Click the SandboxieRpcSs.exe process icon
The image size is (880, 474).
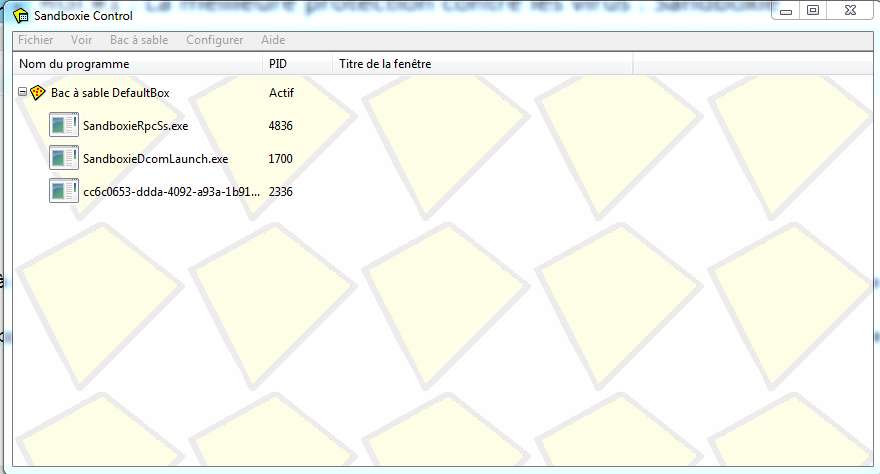pyautogui.click(x=63, y=125)
